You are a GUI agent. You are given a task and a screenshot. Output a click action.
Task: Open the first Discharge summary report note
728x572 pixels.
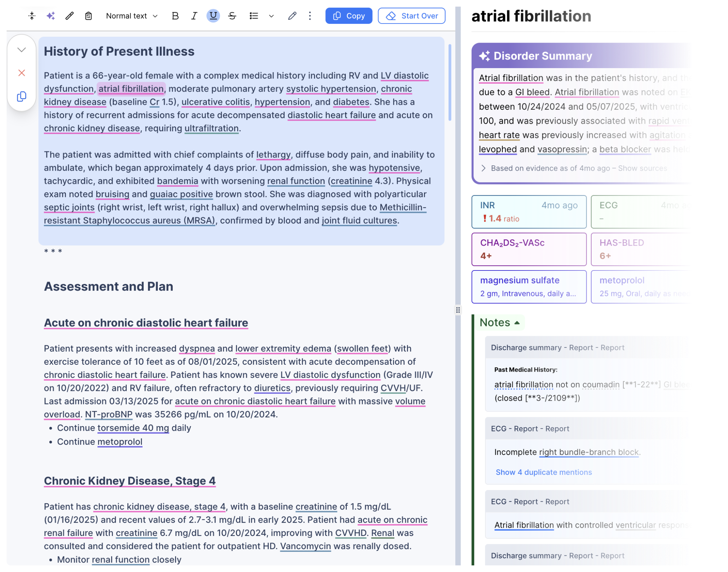point(587,374)
